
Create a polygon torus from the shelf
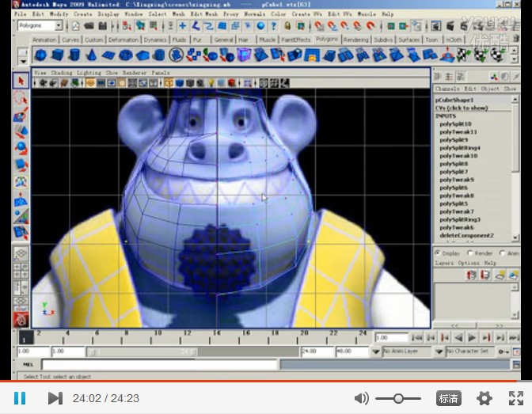[126, 55]
